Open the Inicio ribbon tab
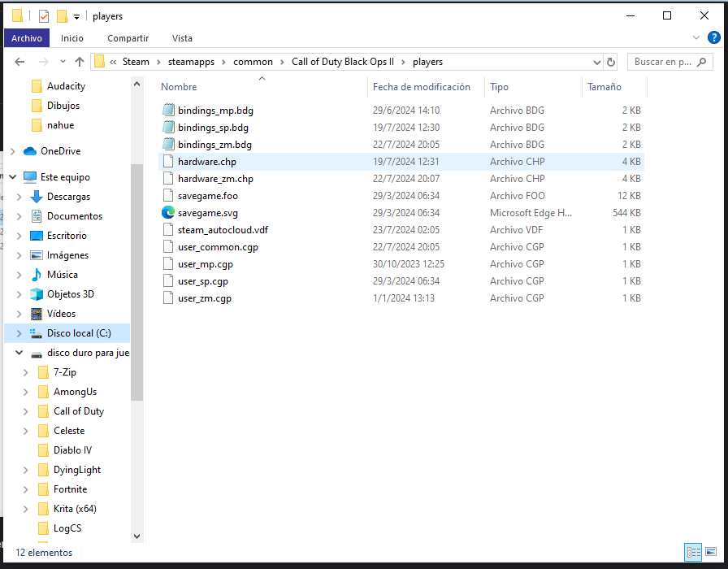The height and width of the screenshot is (569, 728). click(72, 38)
